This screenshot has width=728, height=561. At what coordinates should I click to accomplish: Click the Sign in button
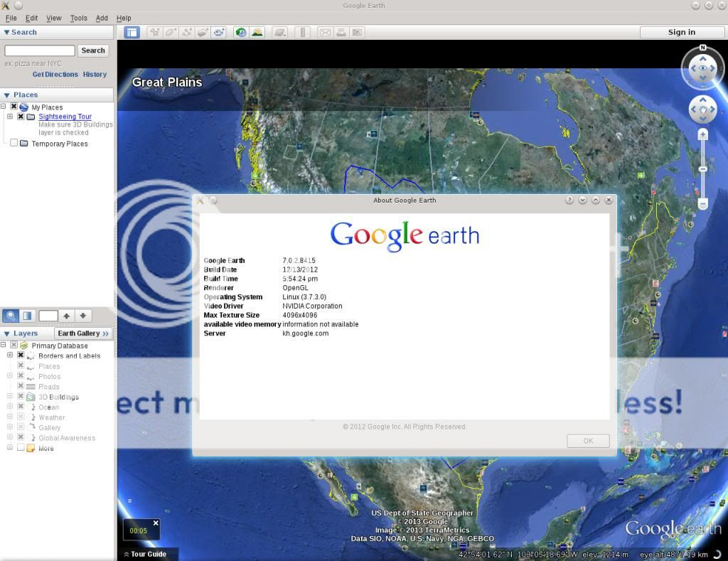(682, 32)
